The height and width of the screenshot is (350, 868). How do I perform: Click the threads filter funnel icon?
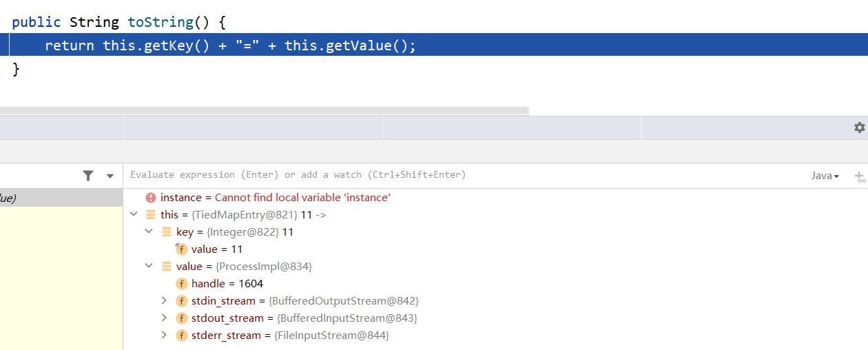(x=88, y=176)
